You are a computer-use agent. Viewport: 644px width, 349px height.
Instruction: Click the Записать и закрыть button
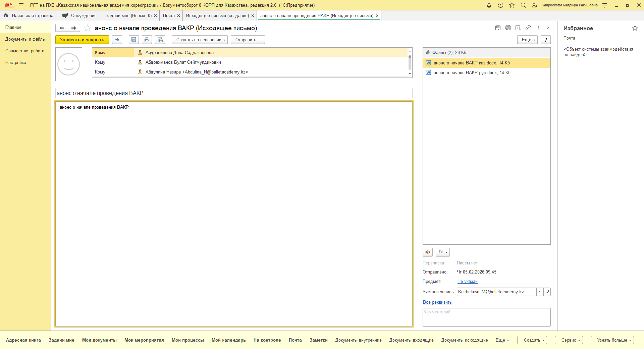coord(82,40)
